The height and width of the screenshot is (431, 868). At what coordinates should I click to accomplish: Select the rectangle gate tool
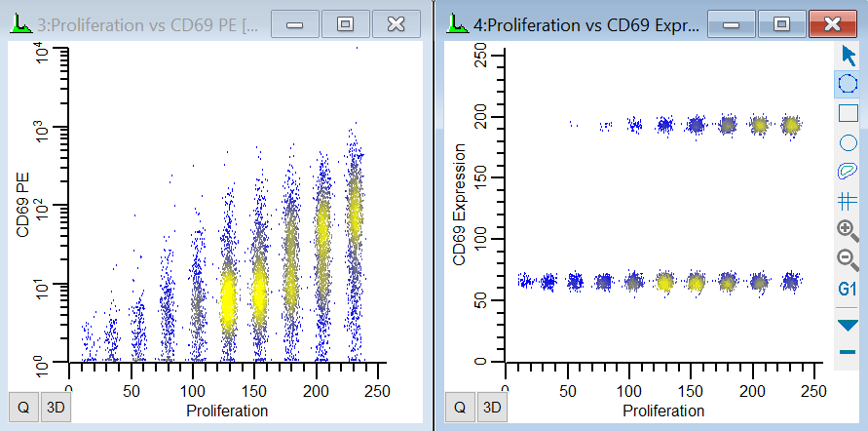click(848, 113)
